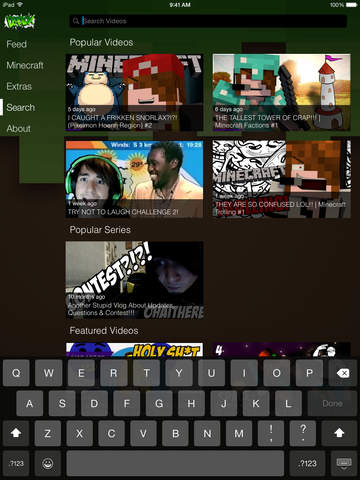
Task: Open the Contest vlog series thumbnail
Action: click(x=134, y=280)
